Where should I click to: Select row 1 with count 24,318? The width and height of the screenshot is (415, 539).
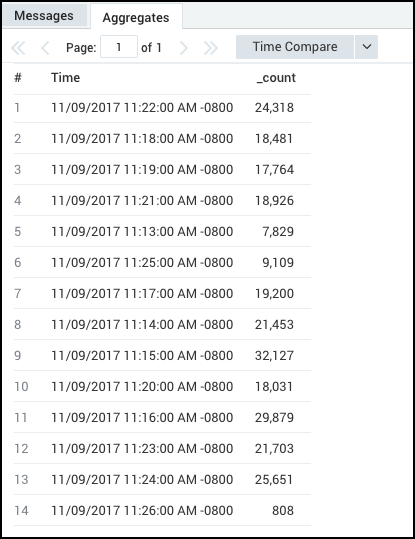(162, 108)
